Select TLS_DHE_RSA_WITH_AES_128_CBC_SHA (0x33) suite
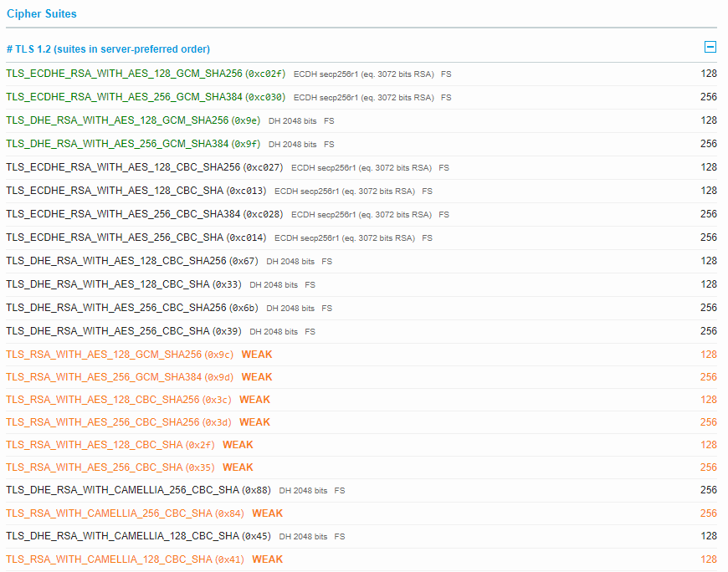The image size is (728, 572). (x=124, y=284)
